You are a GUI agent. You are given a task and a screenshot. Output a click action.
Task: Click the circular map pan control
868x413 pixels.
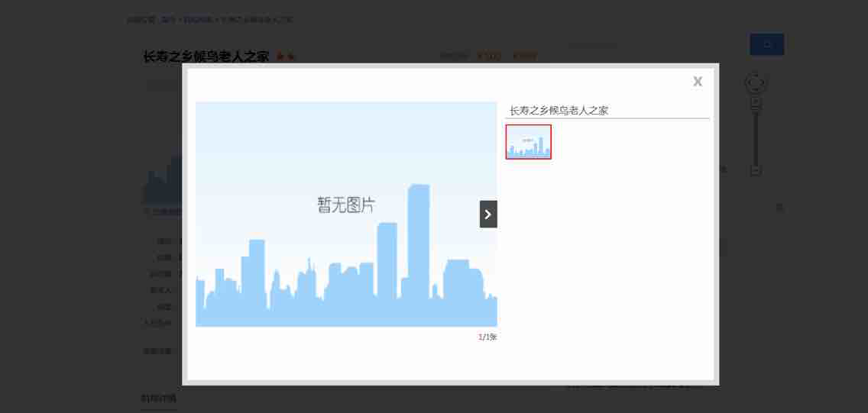[756, 82]
